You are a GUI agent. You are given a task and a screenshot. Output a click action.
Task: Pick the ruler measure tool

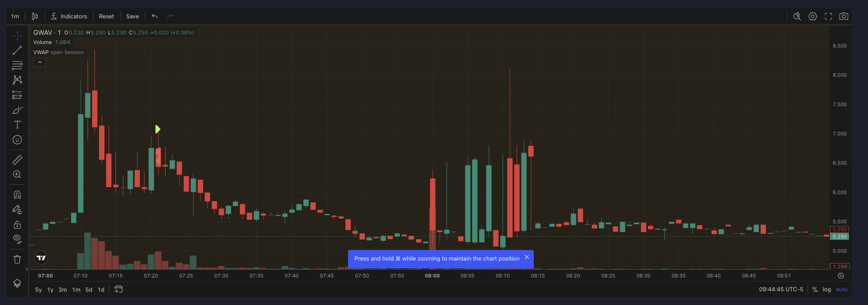pos(17,160)
